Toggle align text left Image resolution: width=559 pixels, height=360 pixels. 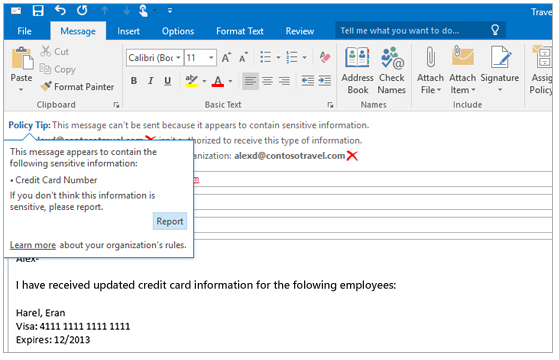point(250,81)
